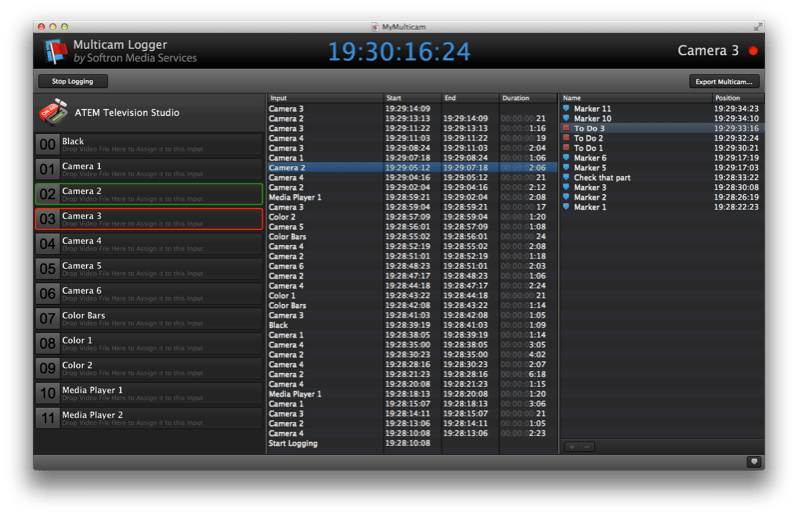Select input 00 Black
This screenshot has height=516, width=798.
(x=149, y=145)
